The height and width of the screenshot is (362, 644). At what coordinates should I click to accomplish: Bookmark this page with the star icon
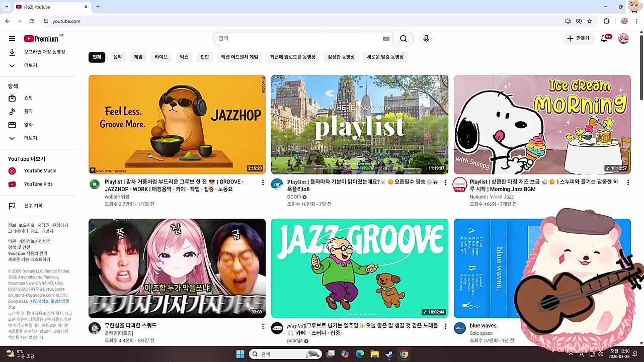tap(590, 21)
